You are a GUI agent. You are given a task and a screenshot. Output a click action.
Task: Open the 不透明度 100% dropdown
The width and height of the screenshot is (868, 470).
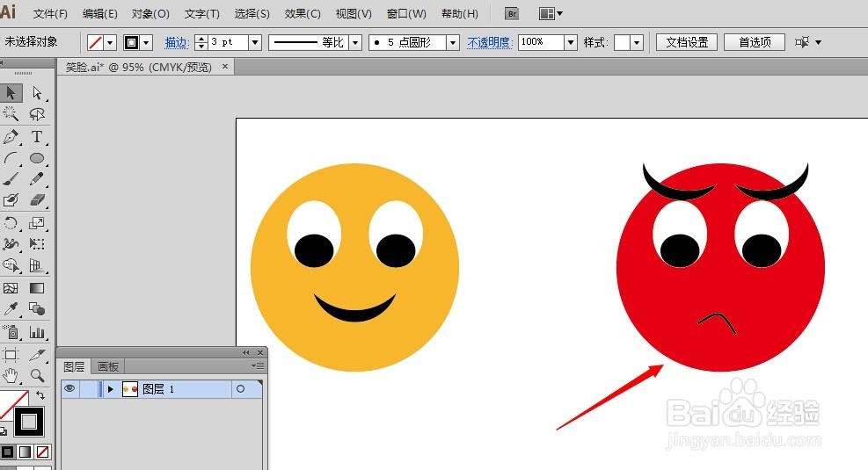pos(571,42)
